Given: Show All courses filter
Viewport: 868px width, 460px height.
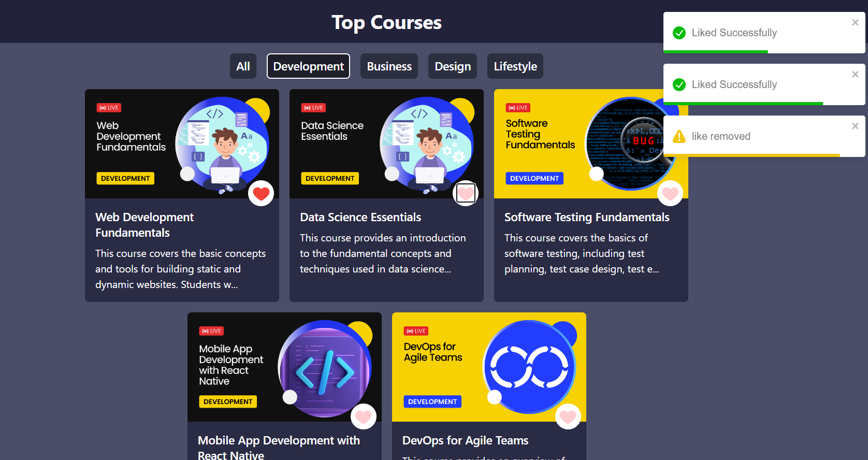Looking at the screenshot, I should (243, 66).
